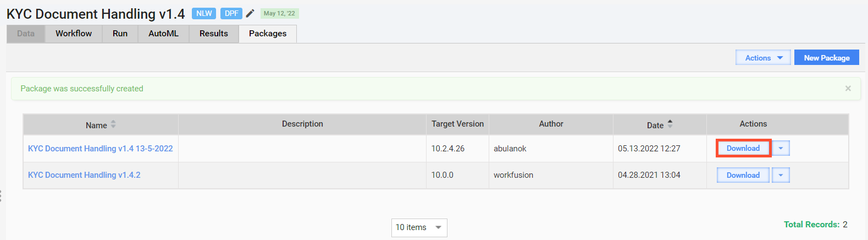The height and width of the screenshot is (240, 868).
Task: Switch to the Run tab
Action: [120, 34]
